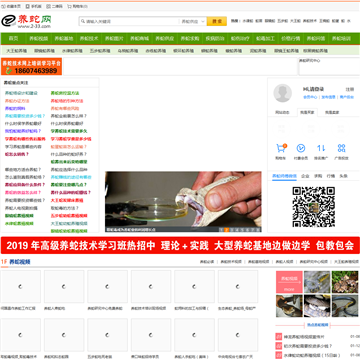Click the 热点养蛇视频 heading
Screen dimensions: 360x360
317,325
